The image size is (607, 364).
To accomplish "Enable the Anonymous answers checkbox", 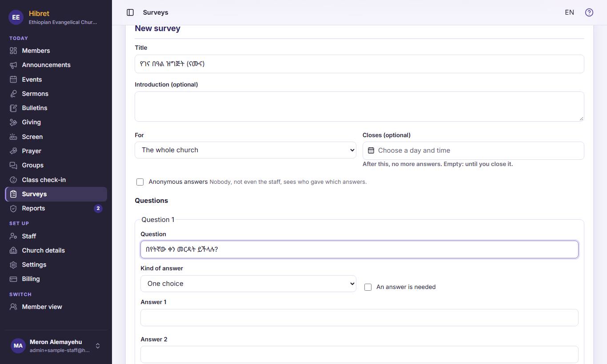I will (x=140, y=182).
